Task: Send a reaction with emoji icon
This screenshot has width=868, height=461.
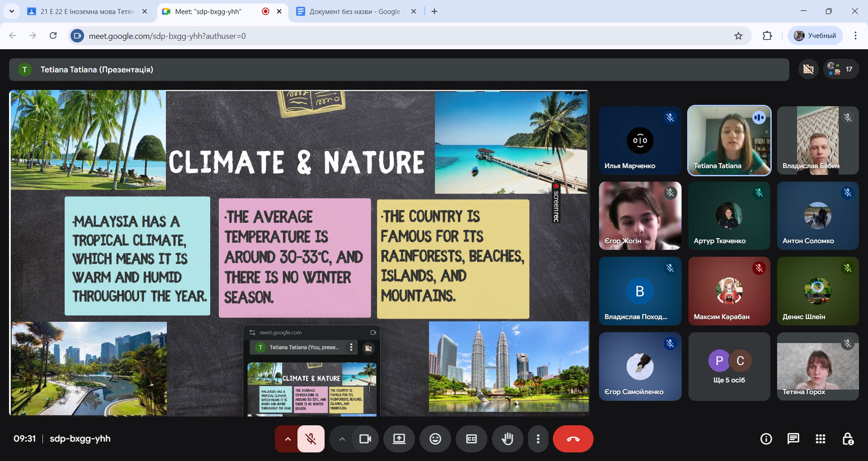Action: [435, 439]
